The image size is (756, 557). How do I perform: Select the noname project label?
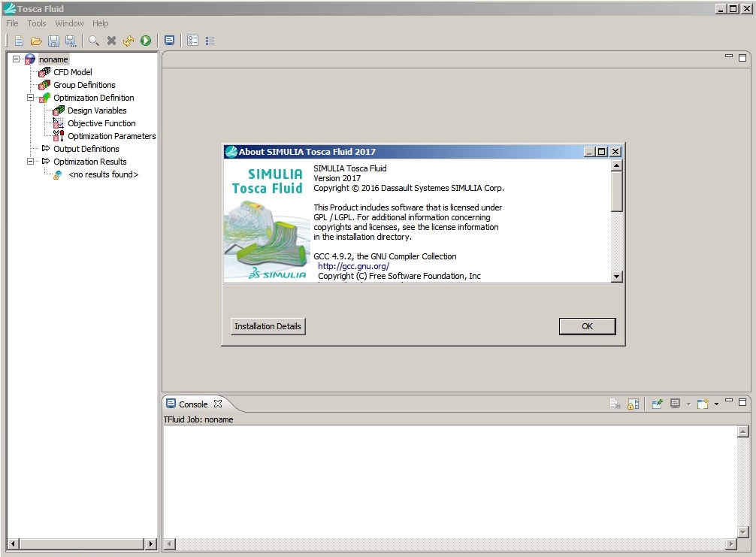click(53, 59)
